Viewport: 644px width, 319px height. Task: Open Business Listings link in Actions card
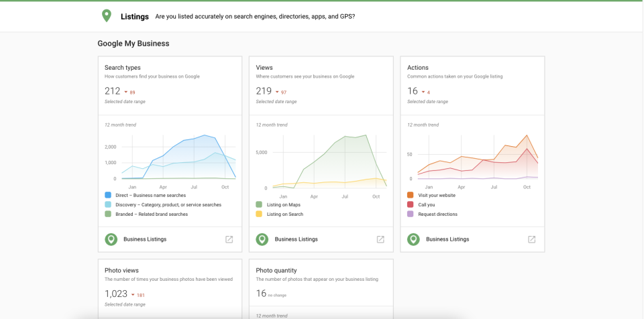coord(447,239)
